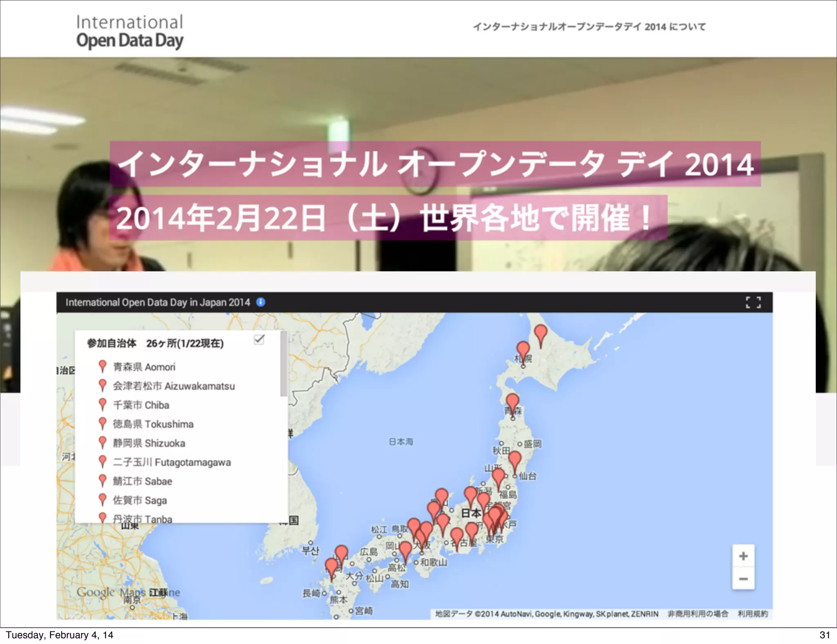Select 千葉市 Chiba list entry
837x644 pixels.
141,405
